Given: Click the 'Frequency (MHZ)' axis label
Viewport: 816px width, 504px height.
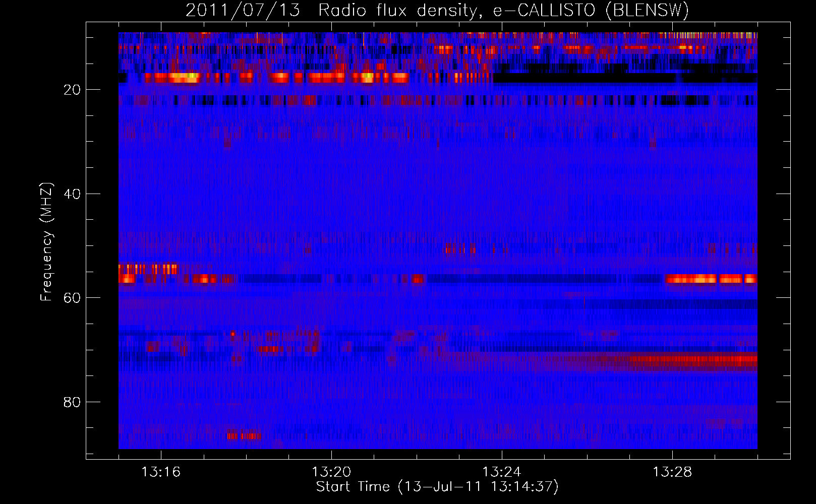Looking at the screenshot, I should 46,242.
